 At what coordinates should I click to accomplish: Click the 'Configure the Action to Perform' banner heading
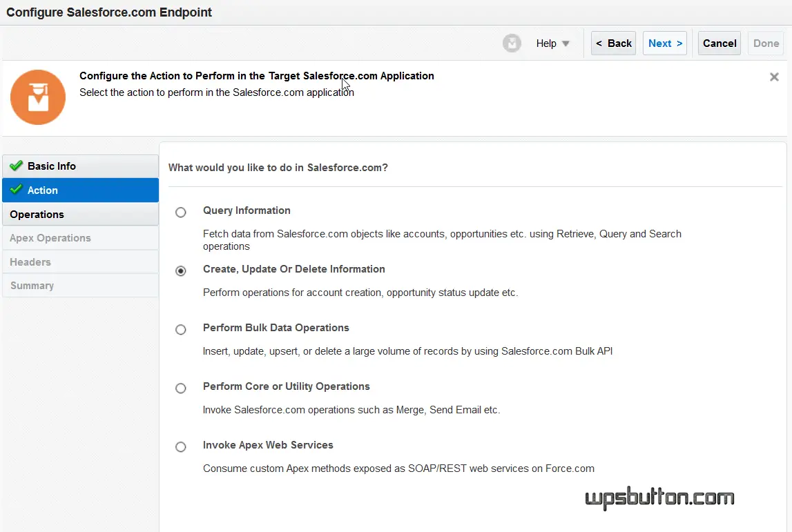[257, 76]
